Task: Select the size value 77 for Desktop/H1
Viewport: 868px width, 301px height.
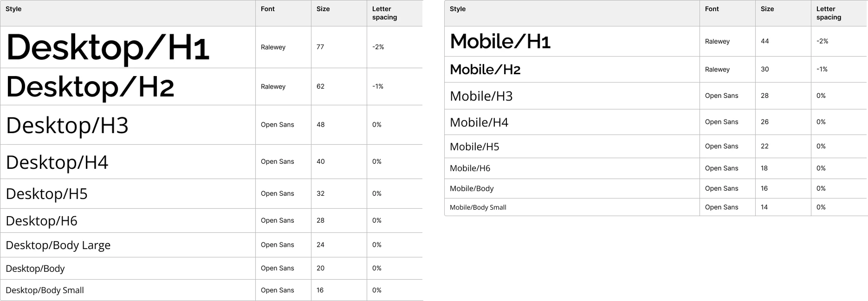Action: click(x=320, y=47)
